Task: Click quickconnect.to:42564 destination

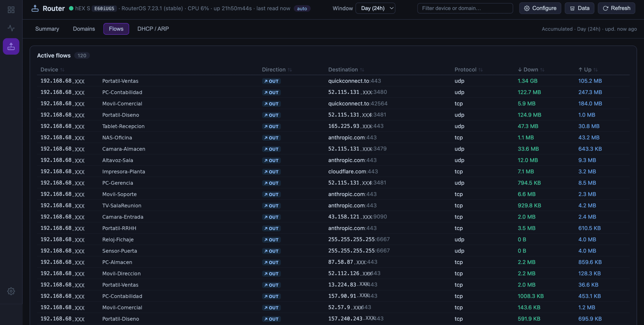Action: (x=358, y=103)
